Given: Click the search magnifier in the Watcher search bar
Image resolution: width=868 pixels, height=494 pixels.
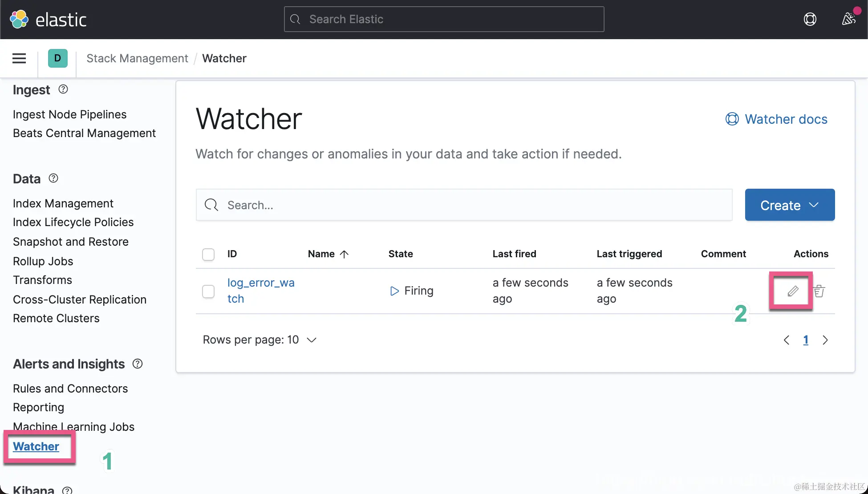Looking at the screenshot, I should [x=211, y=205].
